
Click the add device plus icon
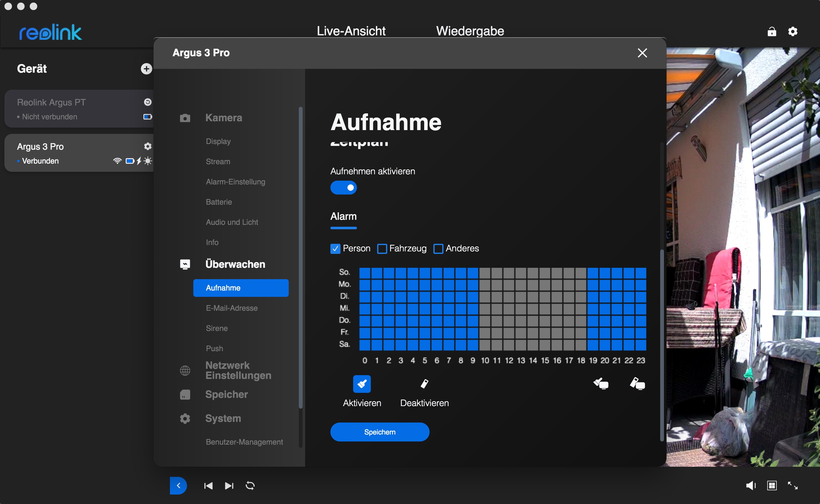(146, 69)
